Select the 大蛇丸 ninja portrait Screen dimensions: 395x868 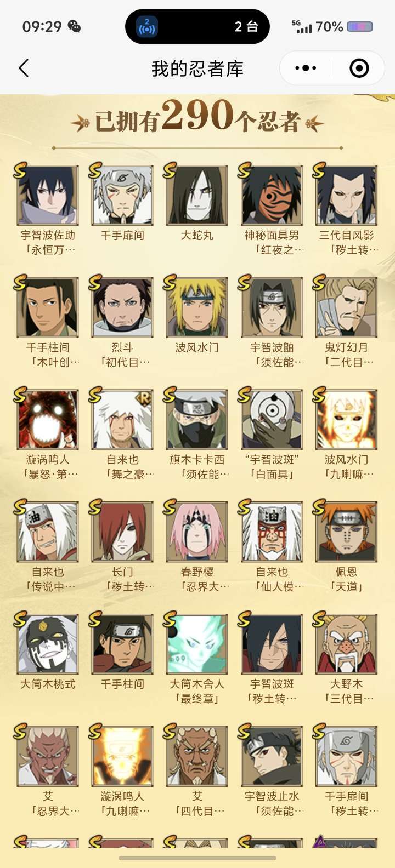[x=197, y=195]
